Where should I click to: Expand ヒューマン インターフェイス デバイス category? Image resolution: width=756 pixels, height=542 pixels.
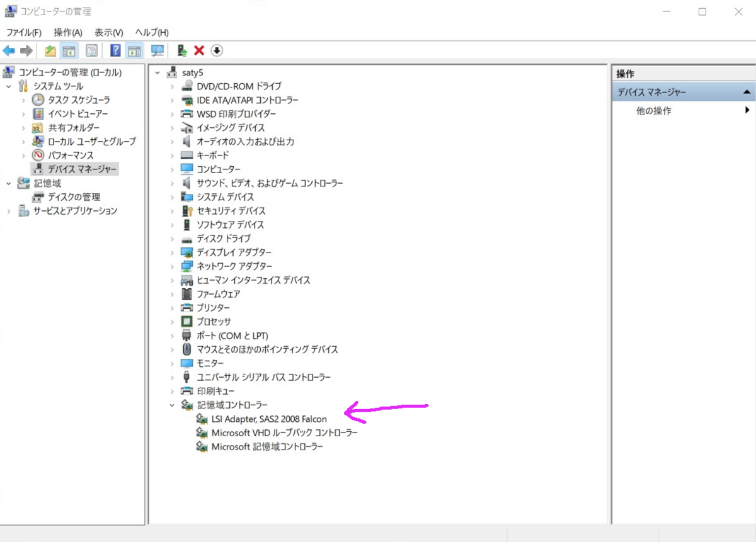172,280
